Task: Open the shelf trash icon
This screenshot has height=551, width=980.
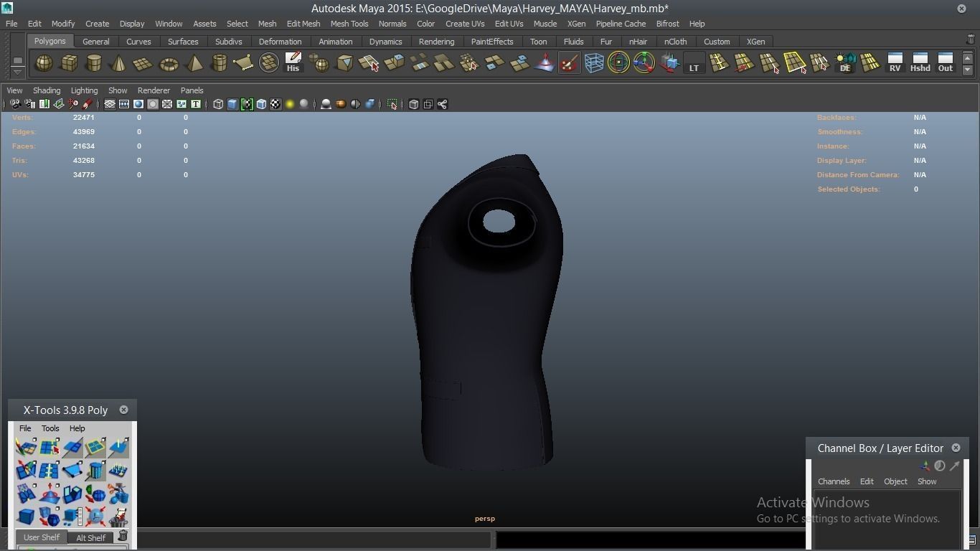Action: 971,40
